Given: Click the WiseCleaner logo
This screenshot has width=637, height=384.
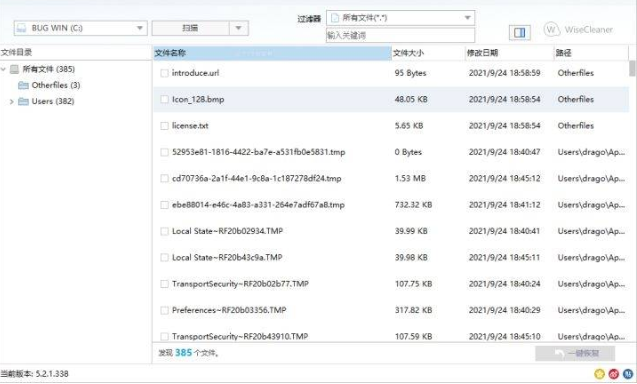Looking at the screenshot, I should pyautogui.click(x=578, y=30).
